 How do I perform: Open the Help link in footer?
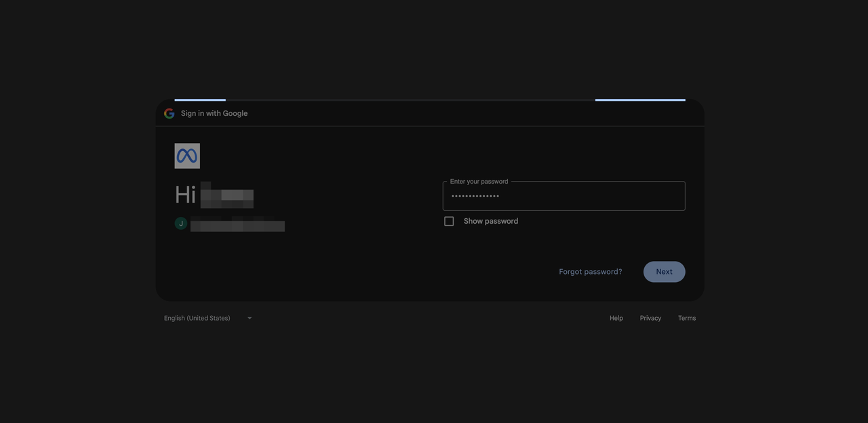pyautogui.click(x=616, y=318)
